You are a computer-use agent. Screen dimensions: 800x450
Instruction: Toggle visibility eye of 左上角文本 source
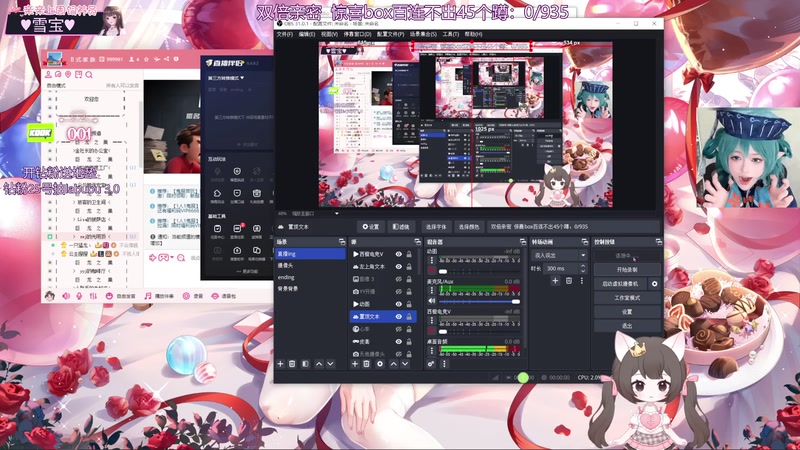pyautogui.click(x=398, y=266)
